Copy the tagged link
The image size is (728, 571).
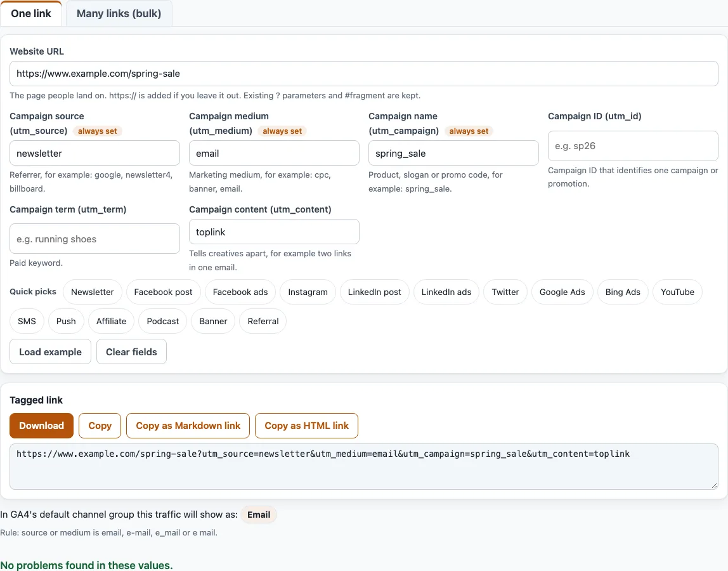100,426
